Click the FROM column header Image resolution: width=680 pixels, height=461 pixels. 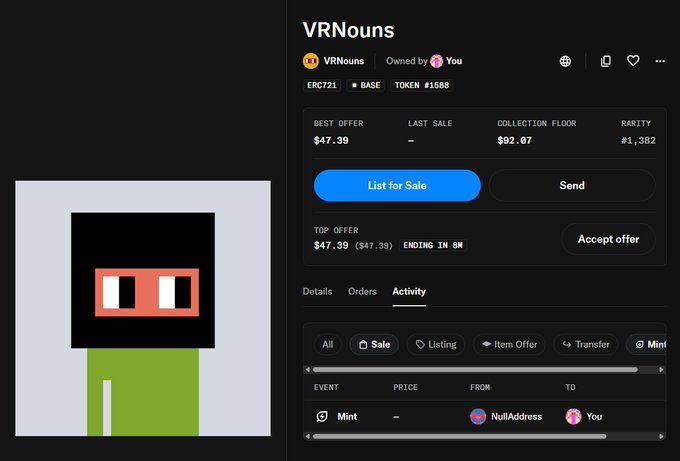click(480, 387)
